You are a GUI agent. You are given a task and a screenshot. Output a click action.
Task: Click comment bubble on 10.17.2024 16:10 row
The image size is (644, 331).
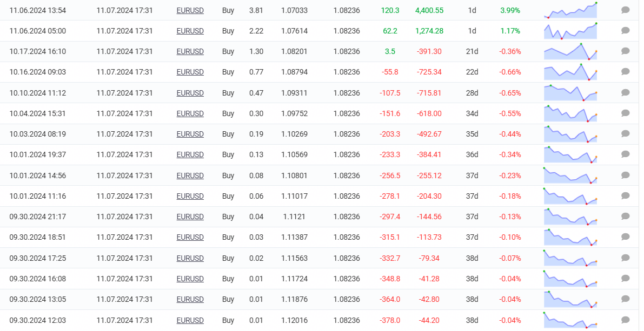pyautogui.click(x=625, y=51)
